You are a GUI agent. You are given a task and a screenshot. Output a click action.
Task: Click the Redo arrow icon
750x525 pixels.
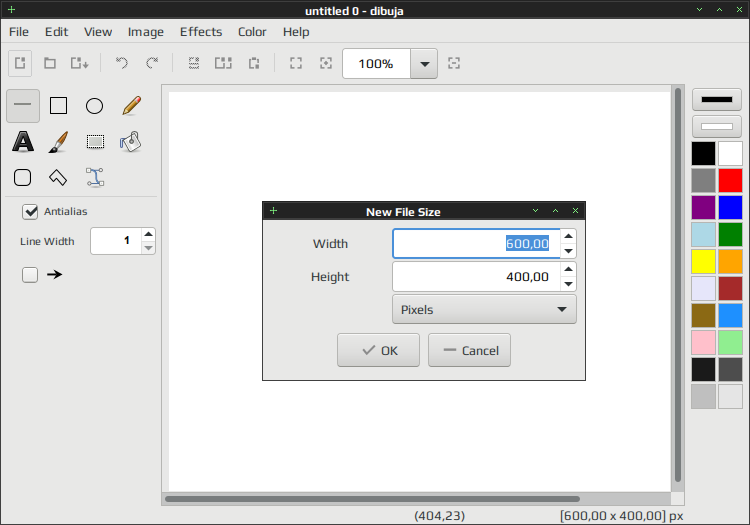[x=152, y=63]
